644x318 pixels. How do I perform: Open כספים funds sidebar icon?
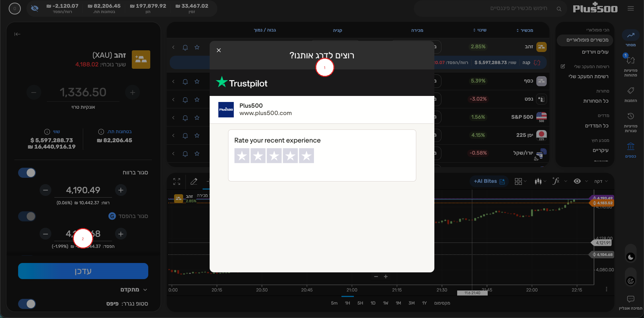point(631,150)
